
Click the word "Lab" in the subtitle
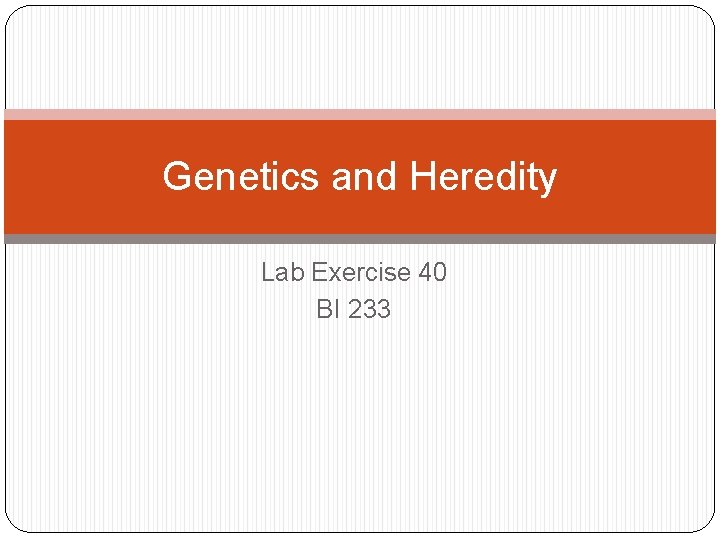tap(283, 272)
